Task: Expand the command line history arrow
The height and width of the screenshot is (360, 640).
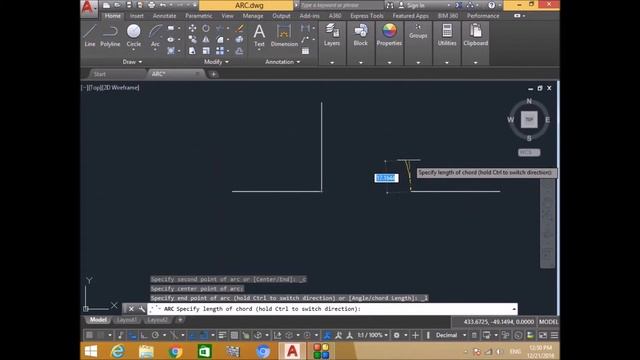Action: [513, 309]
